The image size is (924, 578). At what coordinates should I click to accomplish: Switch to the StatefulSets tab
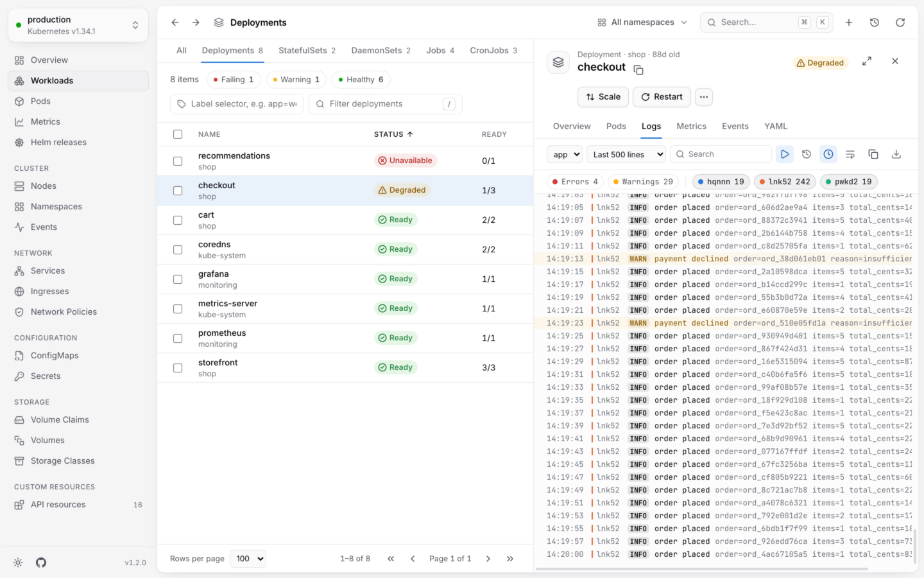(307, 51)
